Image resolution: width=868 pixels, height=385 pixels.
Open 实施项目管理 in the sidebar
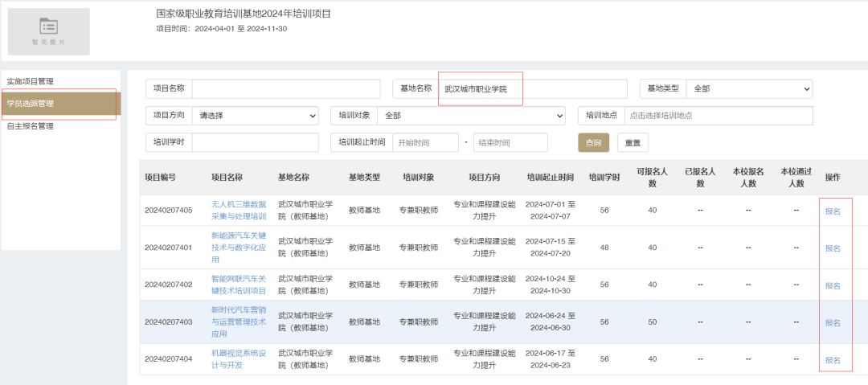click(31, 82)
